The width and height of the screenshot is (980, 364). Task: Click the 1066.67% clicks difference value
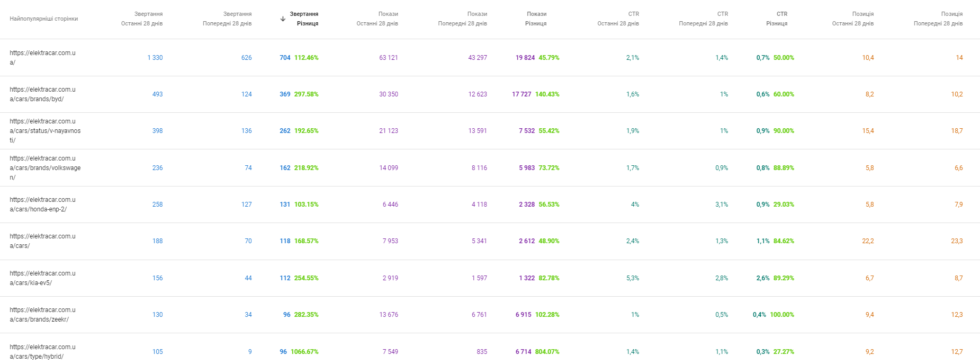pos(304,352)
